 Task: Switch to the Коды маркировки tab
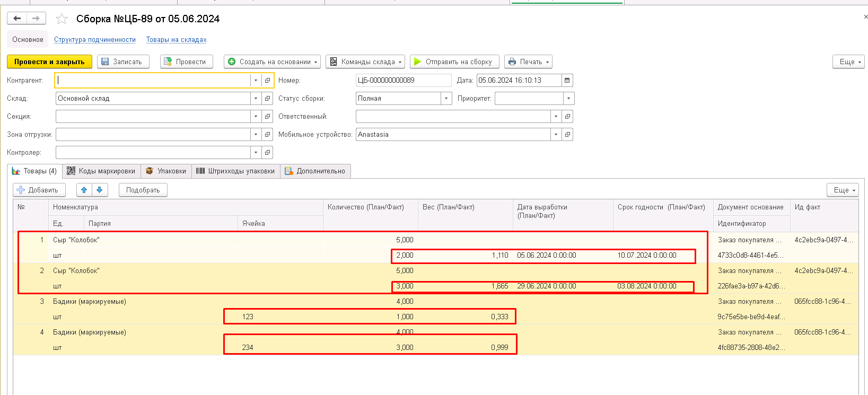point(101,171)
